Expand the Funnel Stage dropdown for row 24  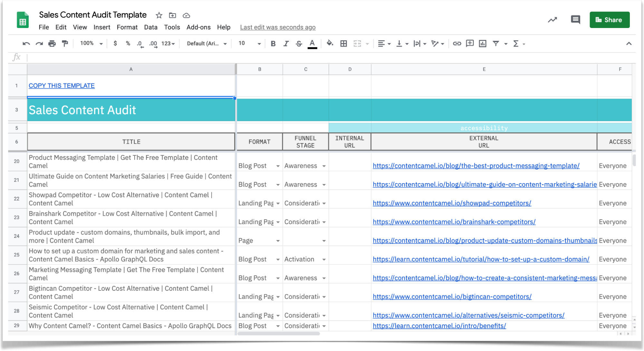pos(324,240)
